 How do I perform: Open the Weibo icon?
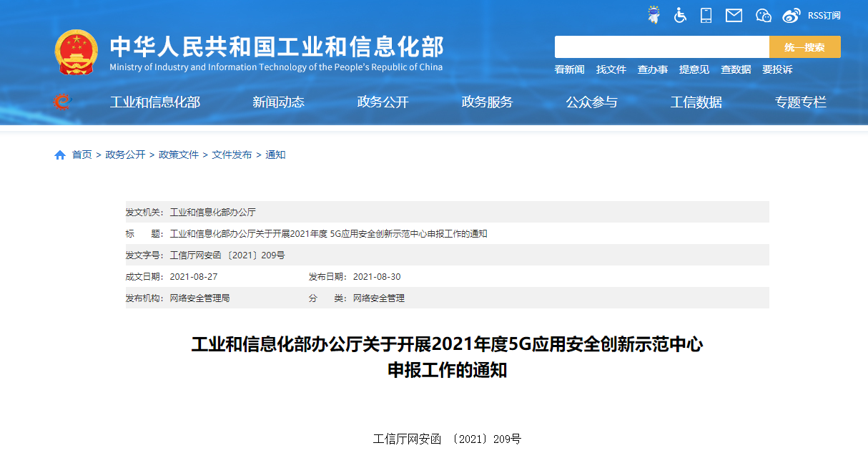click(791, 15)
